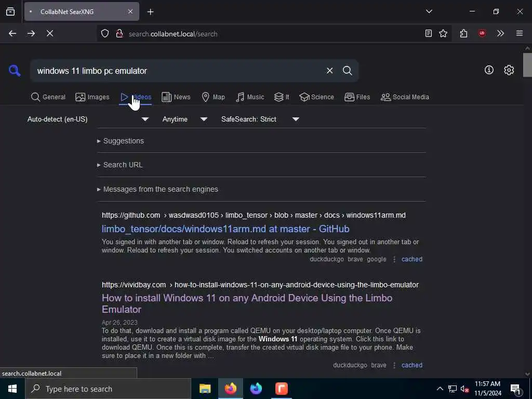List all tabs dropdown arrow
Screen dimensions: 532x399
[x=429, y=11]
